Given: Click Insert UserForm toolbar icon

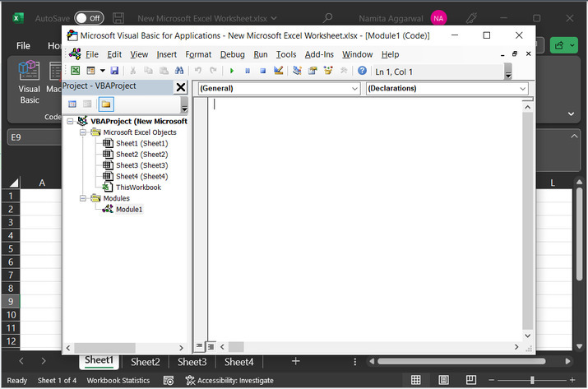Looking at the screenshot, I should [x=90, y=71].
